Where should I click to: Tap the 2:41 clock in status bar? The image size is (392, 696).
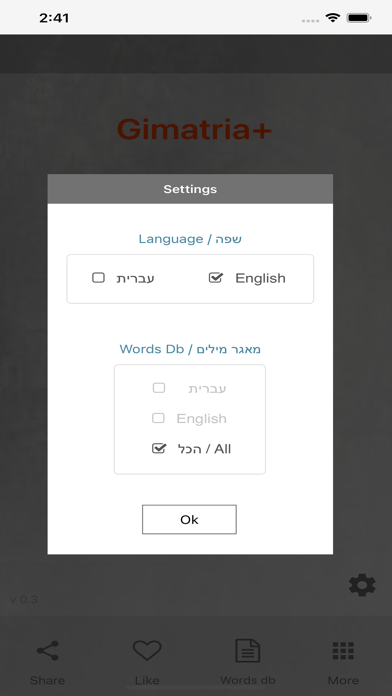click(54, 18)
